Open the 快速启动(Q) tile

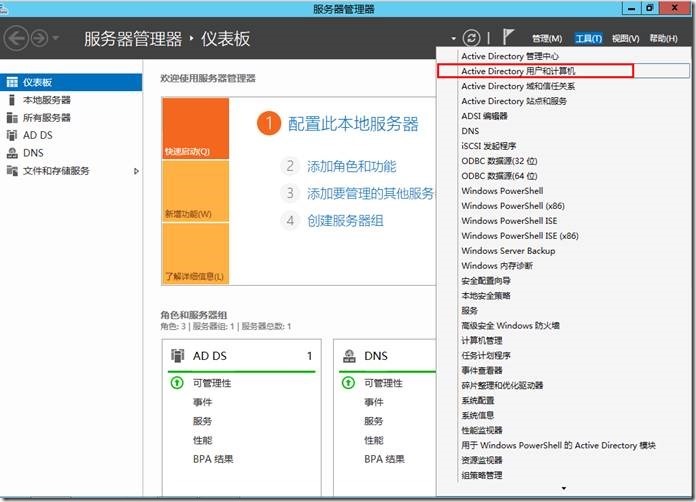(x=196, y=129)
